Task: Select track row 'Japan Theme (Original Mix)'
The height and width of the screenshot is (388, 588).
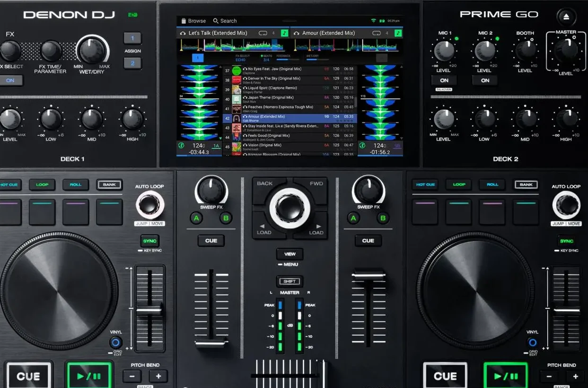Action: pos(290,99)
